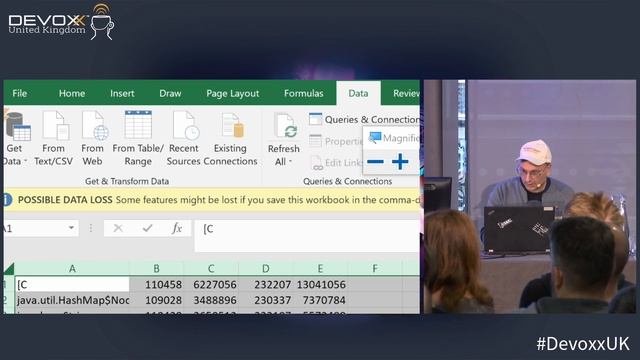640x360 pixels.
Task: Open Insert Function fx button
Action: (x=177, y=228)
